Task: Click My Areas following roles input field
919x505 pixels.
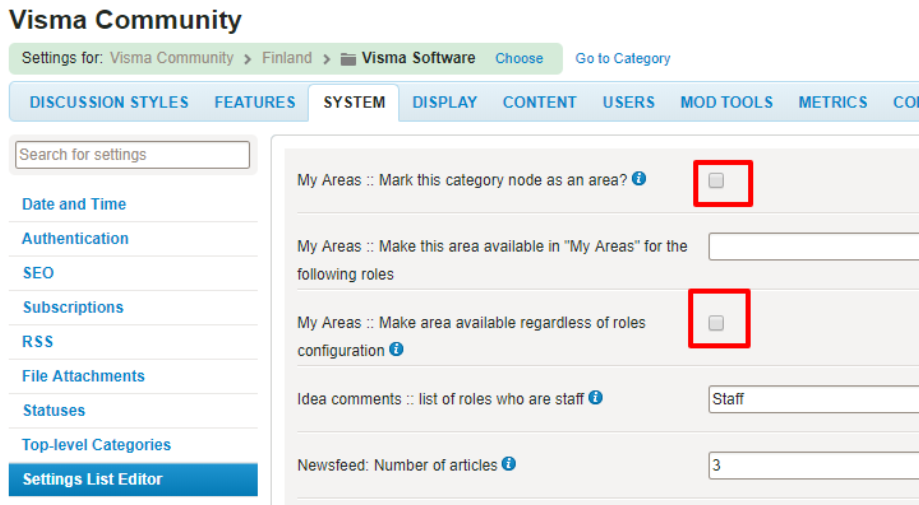Action: pos(814,247)
